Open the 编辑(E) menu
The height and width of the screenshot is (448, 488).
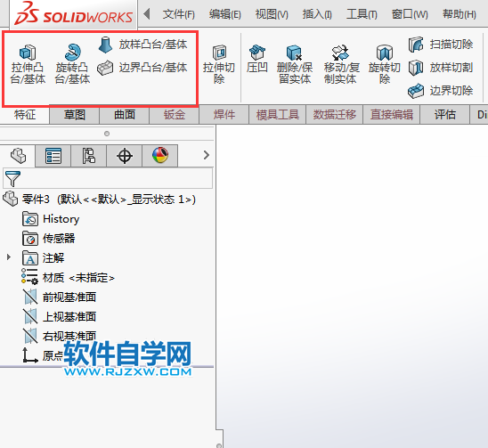[225, 14]
